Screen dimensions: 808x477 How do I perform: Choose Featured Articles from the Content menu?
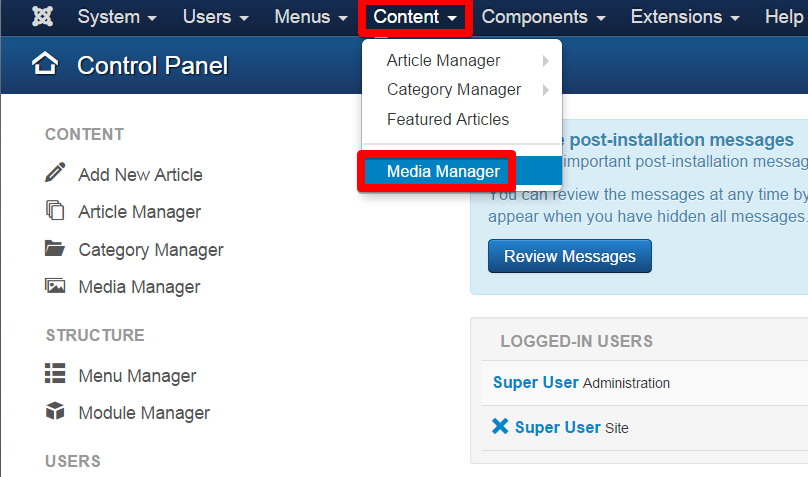tap(448, 119)
